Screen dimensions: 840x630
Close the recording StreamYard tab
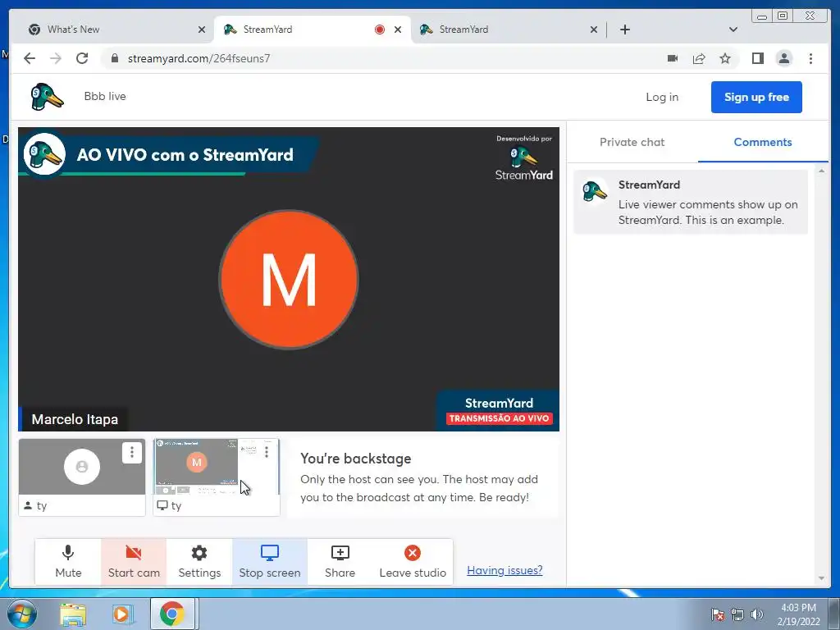click(x=398, y=30)
